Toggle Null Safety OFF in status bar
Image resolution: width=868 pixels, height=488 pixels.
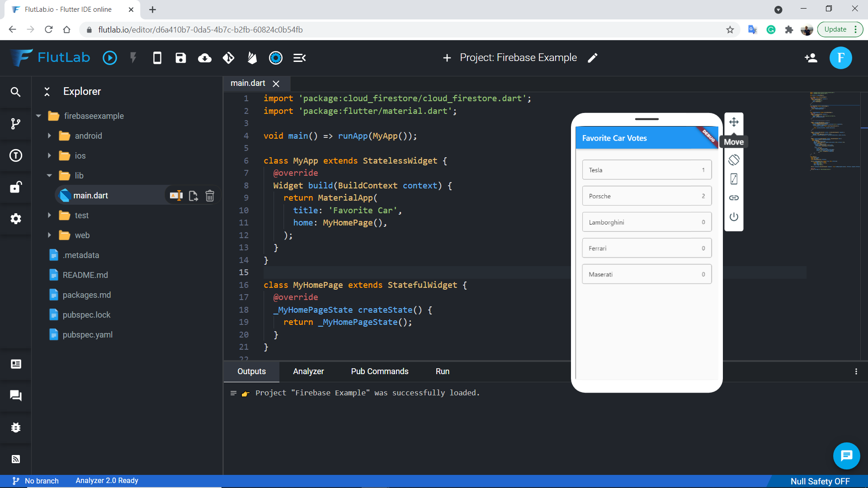click(820, 481)
